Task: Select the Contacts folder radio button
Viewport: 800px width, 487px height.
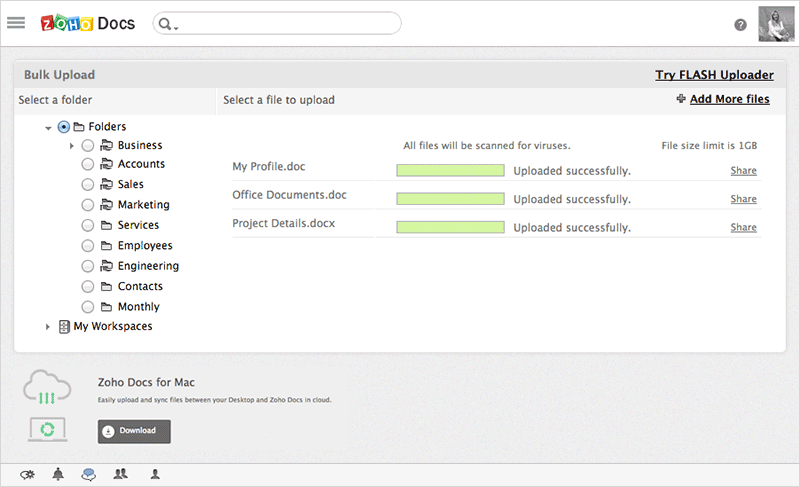Action: point(88,286)
